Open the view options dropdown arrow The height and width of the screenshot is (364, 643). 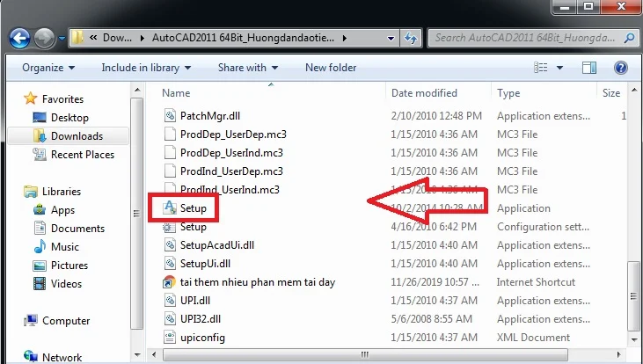coord(559,68)
